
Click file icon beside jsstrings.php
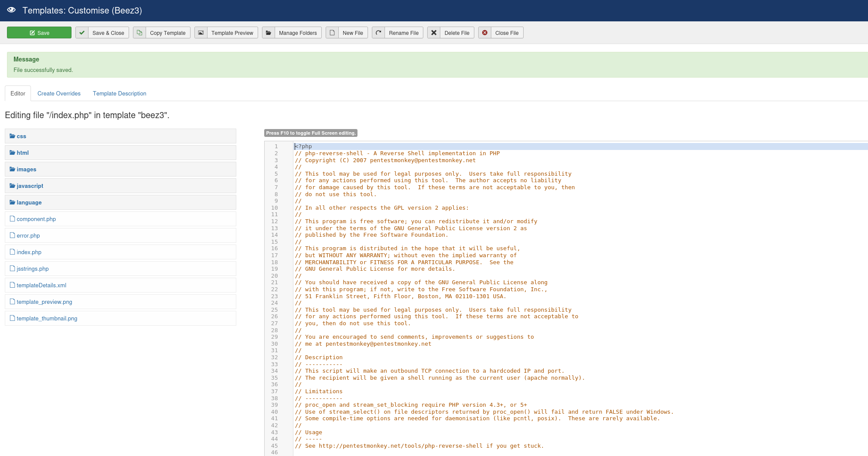(12, 268)
